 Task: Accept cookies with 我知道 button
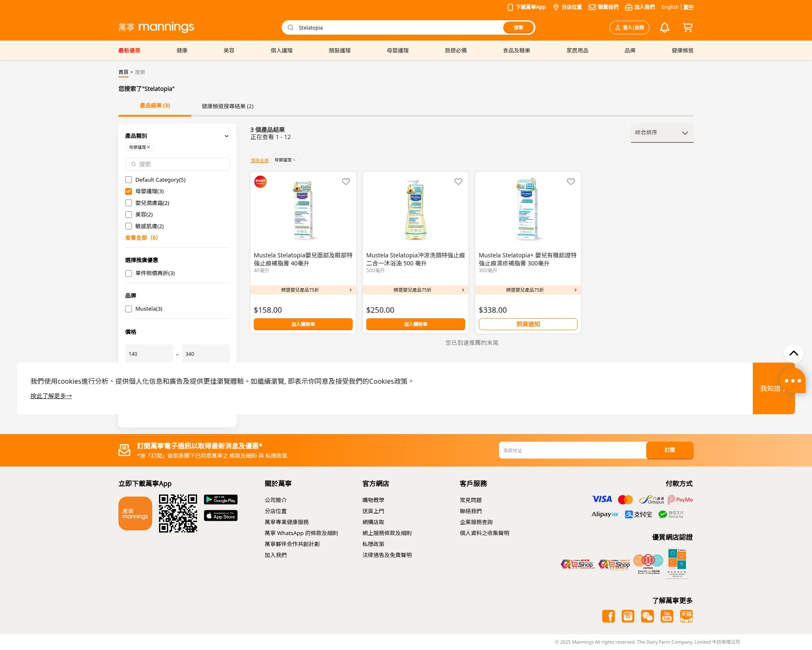[x=774, y=388]
